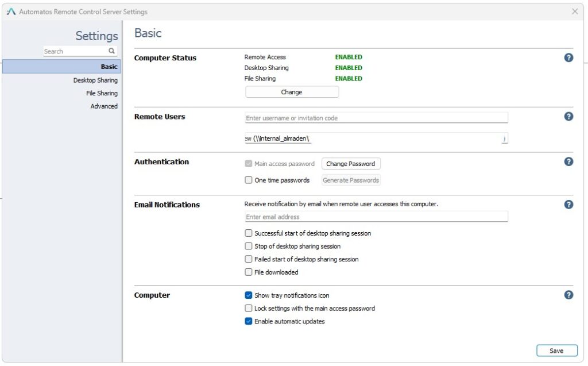This screenshot has width=588, height=366.
Task: Open the Advanced settings page
Action: pyautogui.click(x=105, y=106)
